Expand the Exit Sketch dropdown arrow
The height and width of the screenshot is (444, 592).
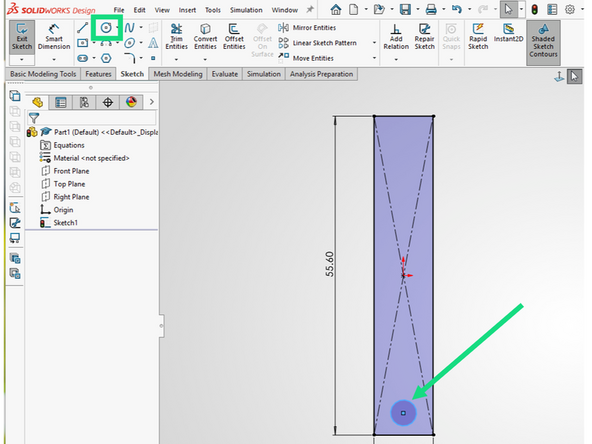coord(22,60)
